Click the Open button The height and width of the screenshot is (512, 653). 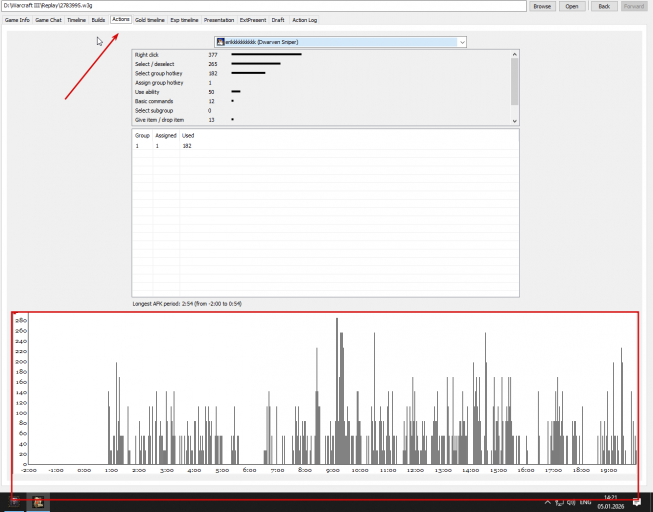pyautogui.click(x=572, y=6)
